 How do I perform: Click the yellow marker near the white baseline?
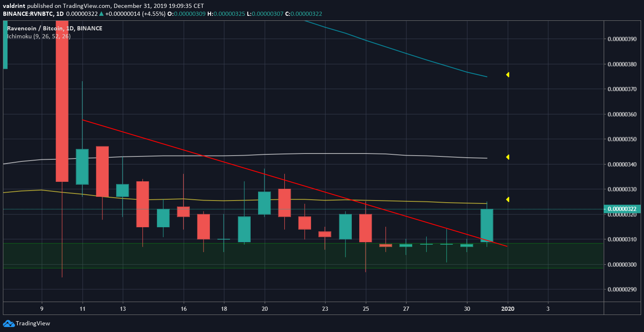point(508,157)
